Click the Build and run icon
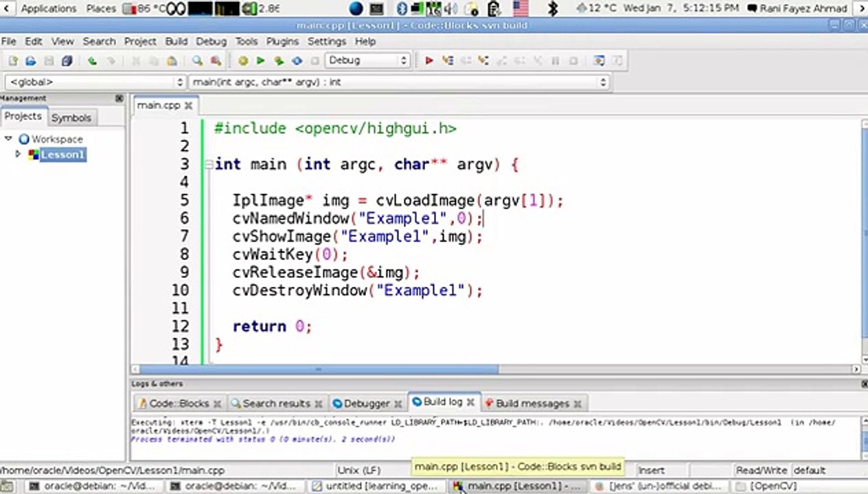 (x=279, y=60)
